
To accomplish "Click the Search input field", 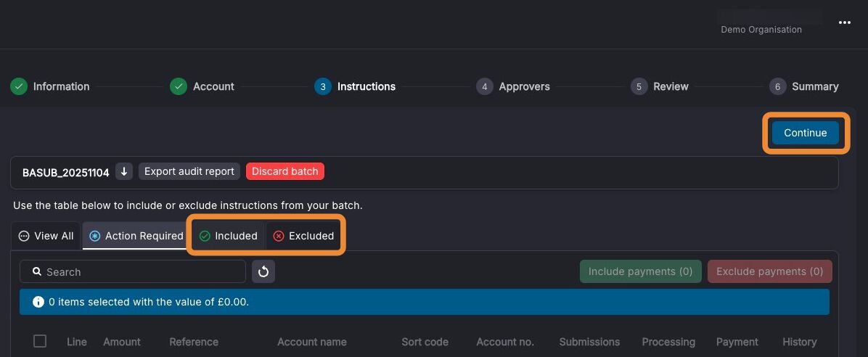I will coord(133,272).
